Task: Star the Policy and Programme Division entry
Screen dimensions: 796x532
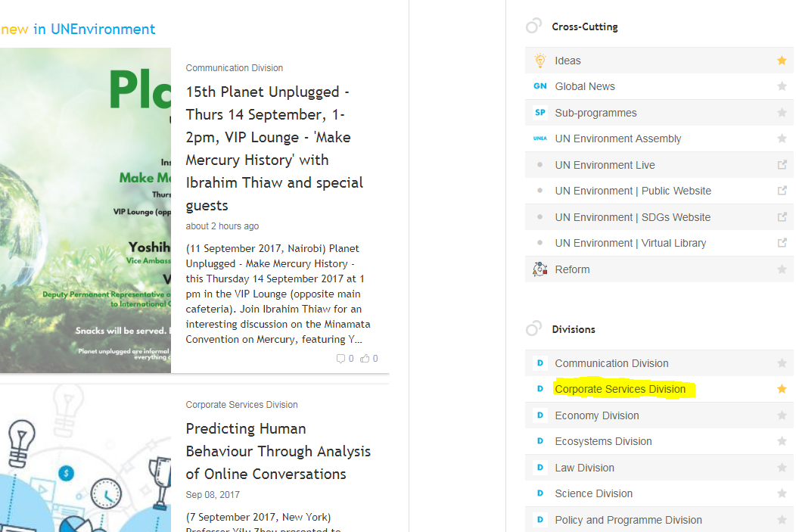Action: pyautogui.click(x=782, y=520)
